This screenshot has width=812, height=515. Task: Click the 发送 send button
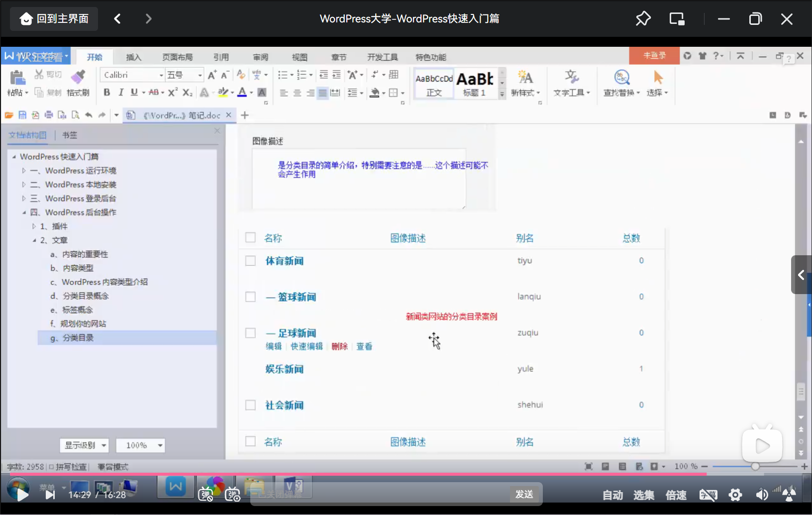(x=524, y=494)
